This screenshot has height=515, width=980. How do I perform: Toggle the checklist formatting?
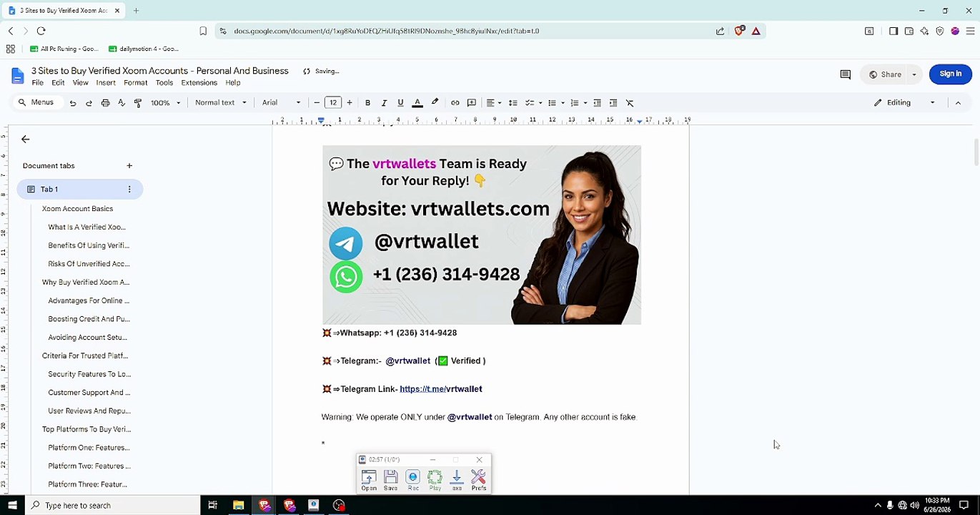tap(530, 103)
